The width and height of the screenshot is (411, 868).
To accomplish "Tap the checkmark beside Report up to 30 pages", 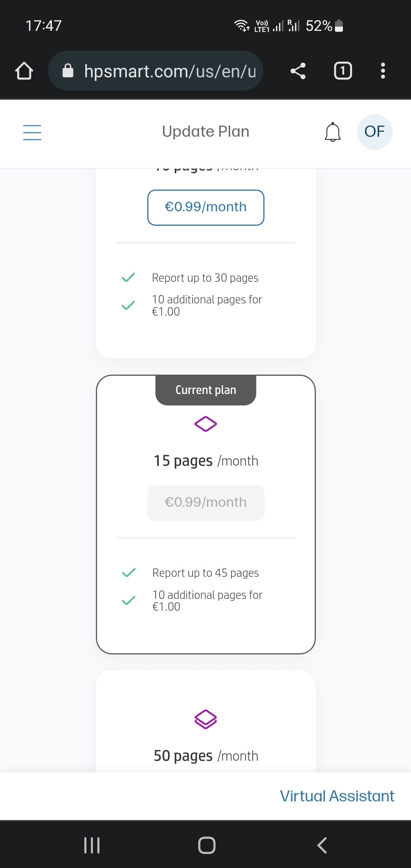I will pyautogui.click(x=128, y=278).
